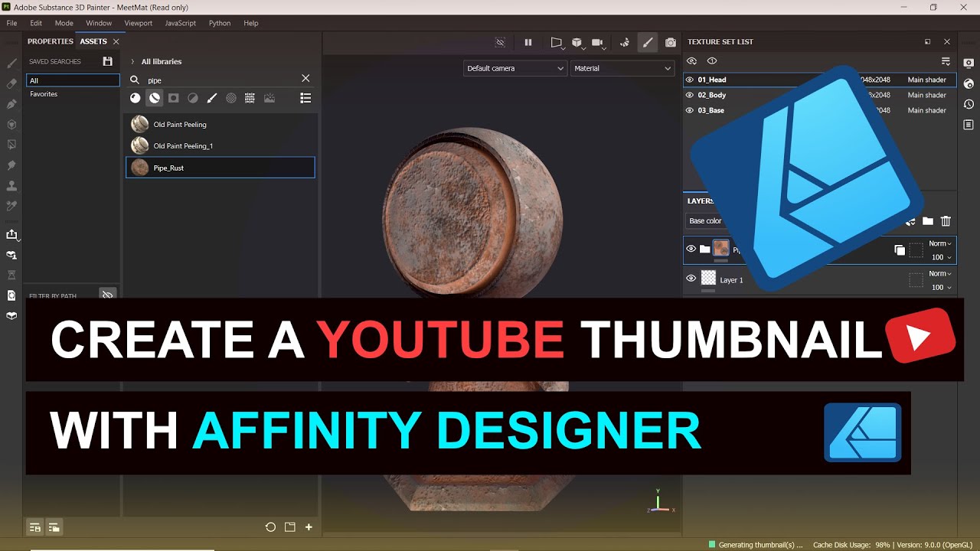Viewport: 980px width, 551px height.
Task: Switch to the Properties tab
Action: pyautogui.click(x=51, y=41)
